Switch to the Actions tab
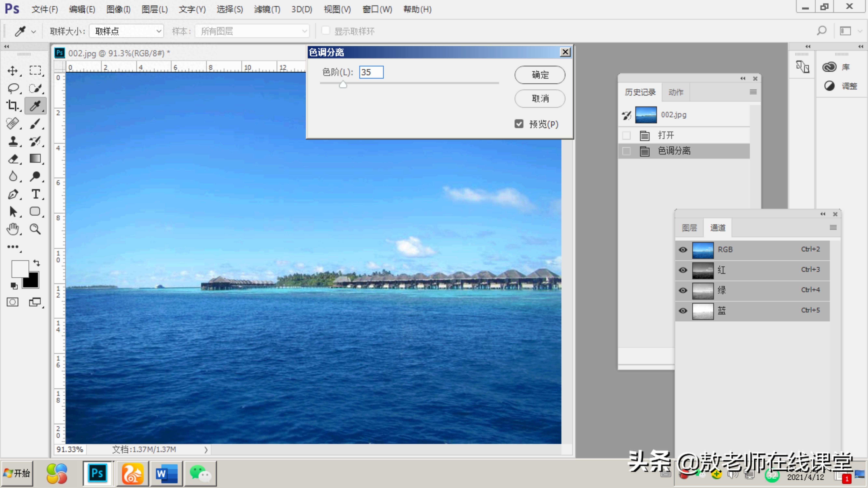Screen dimensions: 868x488 coord(676,92)
